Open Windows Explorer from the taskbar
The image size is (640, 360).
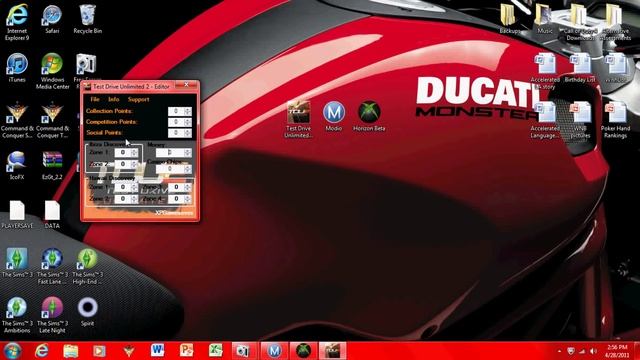[71, 351]
